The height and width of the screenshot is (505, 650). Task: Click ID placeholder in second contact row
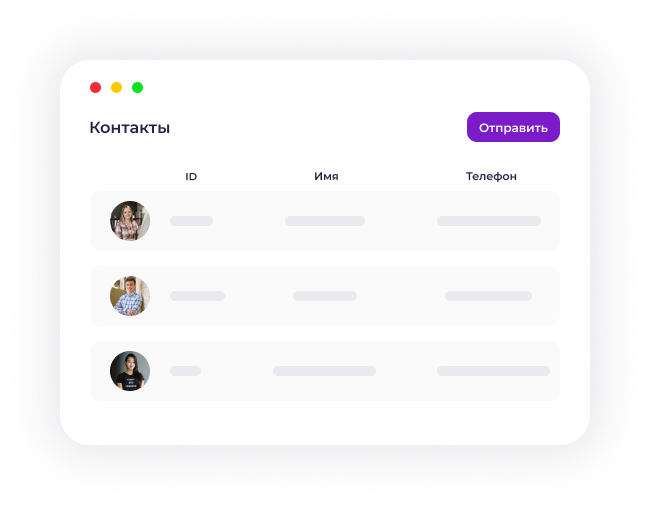(x=198, y=296)
